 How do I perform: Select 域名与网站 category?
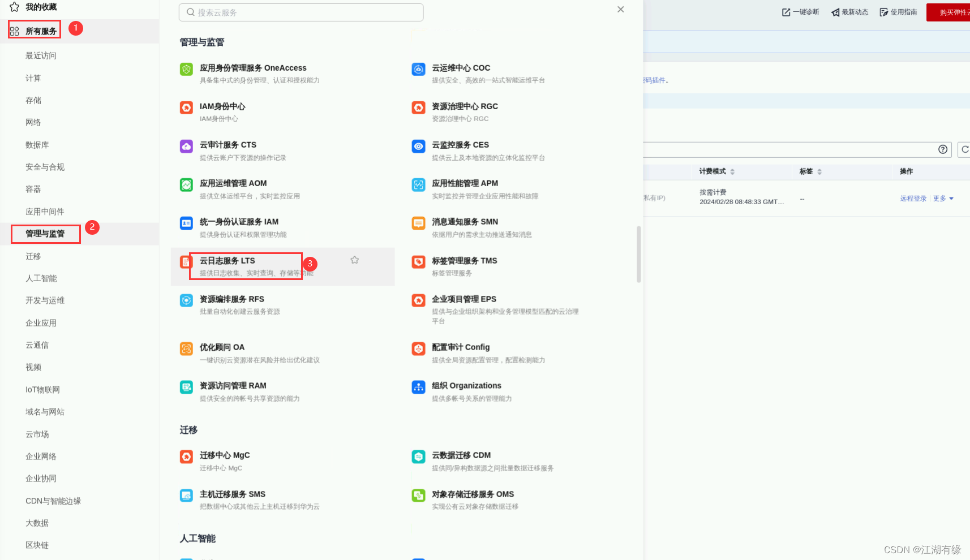pos(45,412)
